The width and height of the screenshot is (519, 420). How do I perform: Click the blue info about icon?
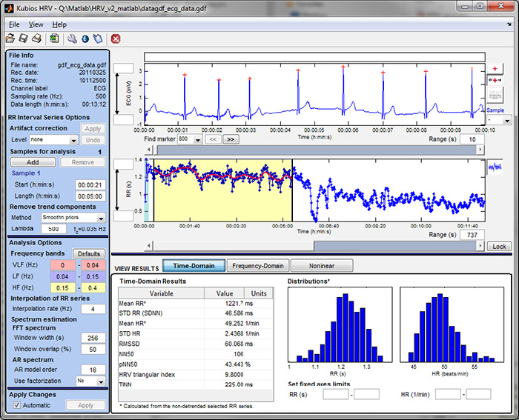point(85,38)
